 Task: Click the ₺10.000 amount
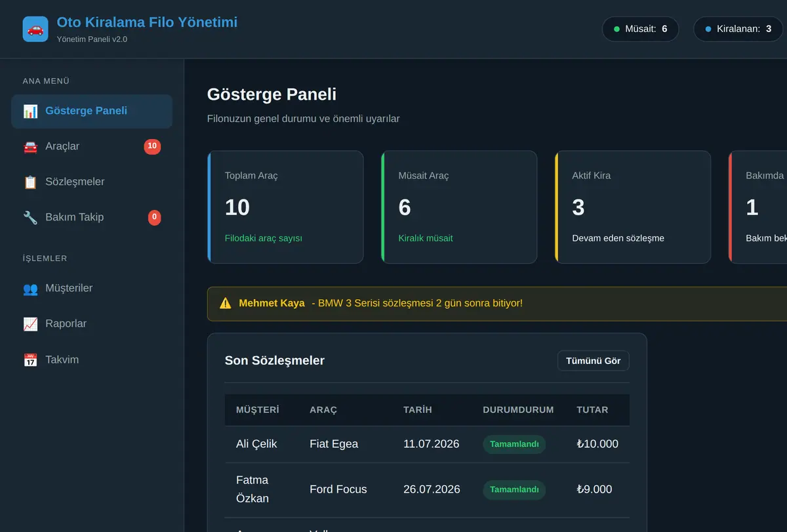597,444
